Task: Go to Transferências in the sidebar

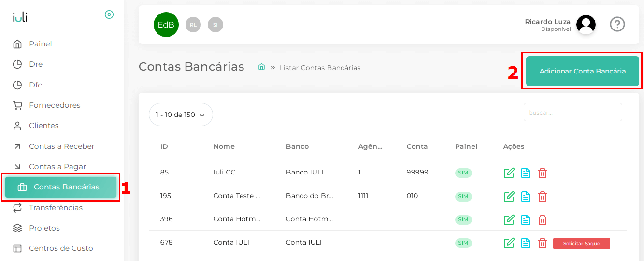Action: tap(56, 207)
